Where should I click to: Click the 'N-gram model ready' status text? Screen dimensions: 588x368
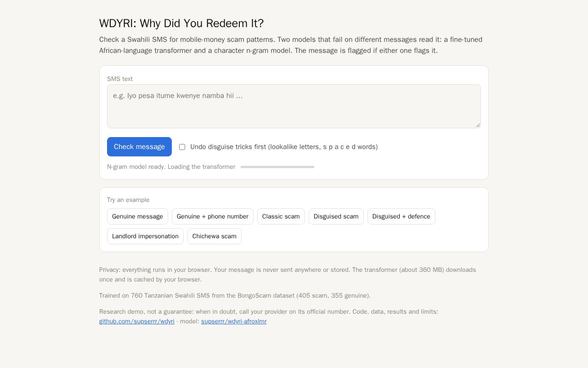pos(136,167)
